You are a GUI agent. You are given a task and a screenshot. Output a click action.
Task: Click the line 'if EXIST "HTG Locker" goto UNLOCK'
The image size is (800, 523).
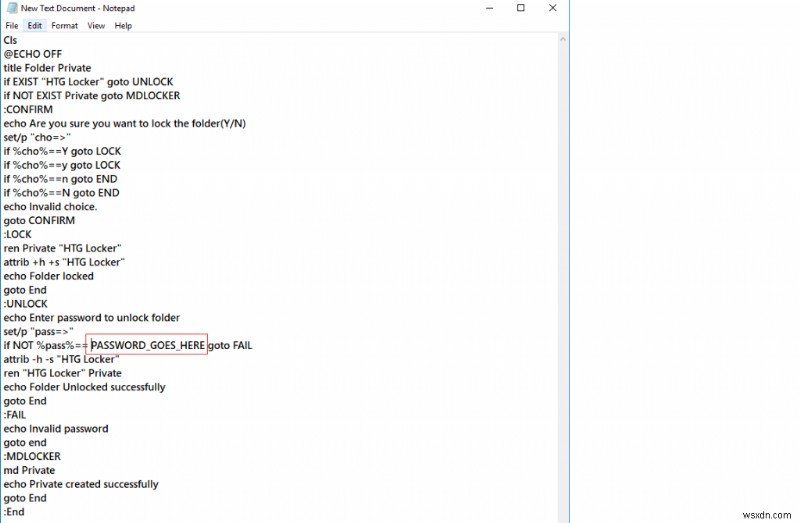[x=88, y=82]
